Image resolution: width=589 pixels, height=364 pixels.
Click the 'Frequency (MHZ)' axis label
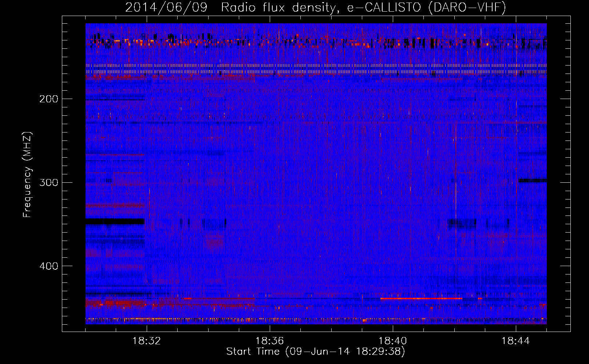coord(27,174)
